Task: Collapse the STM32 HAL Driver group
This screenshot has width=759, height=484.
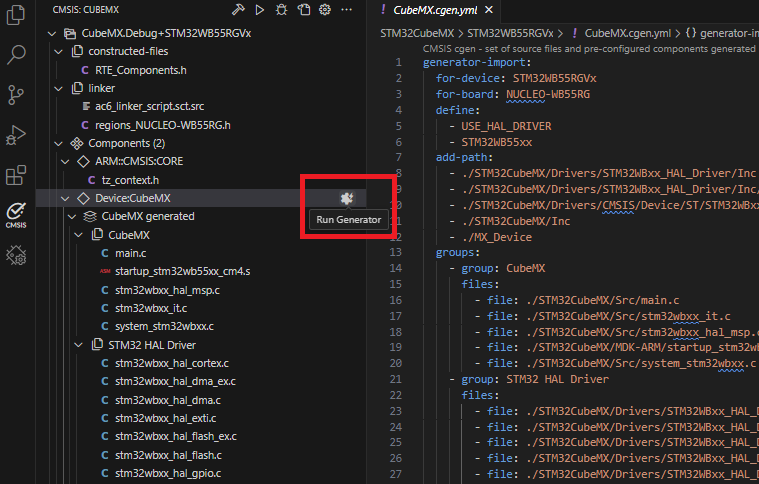Action: point(80,345)
